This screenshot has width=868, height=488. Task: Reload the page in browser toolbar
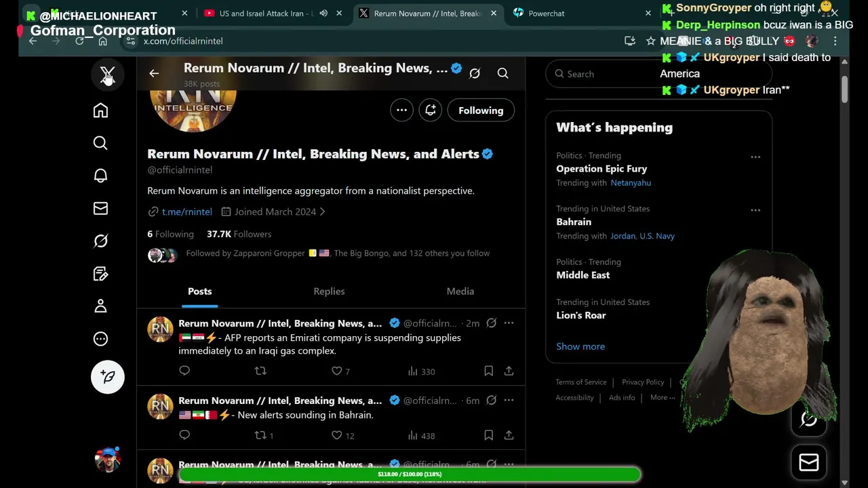[79, 41]
